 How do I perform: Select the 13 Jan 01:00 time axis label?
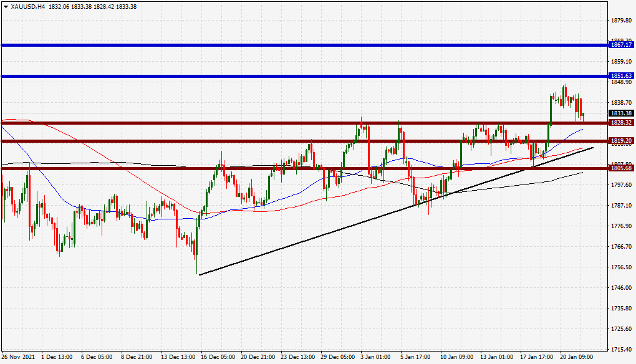[497, 357]
